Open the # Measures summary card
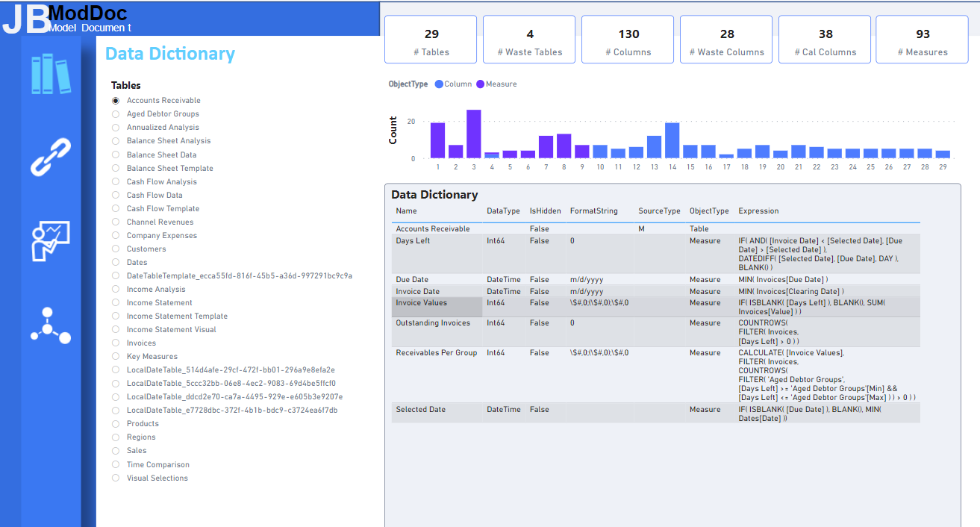Screen dimensions: 980x527 [921, 40]
